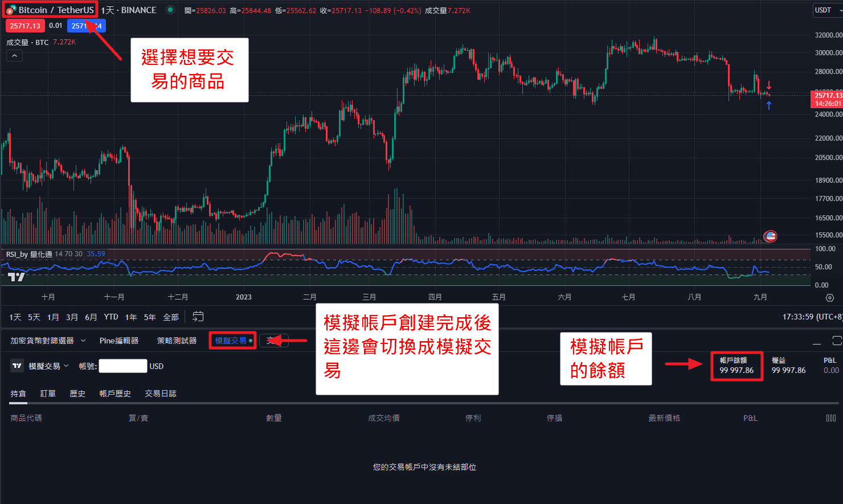Open the 加密貨幣對篩選器 panel tab

(x=42, y=341)
